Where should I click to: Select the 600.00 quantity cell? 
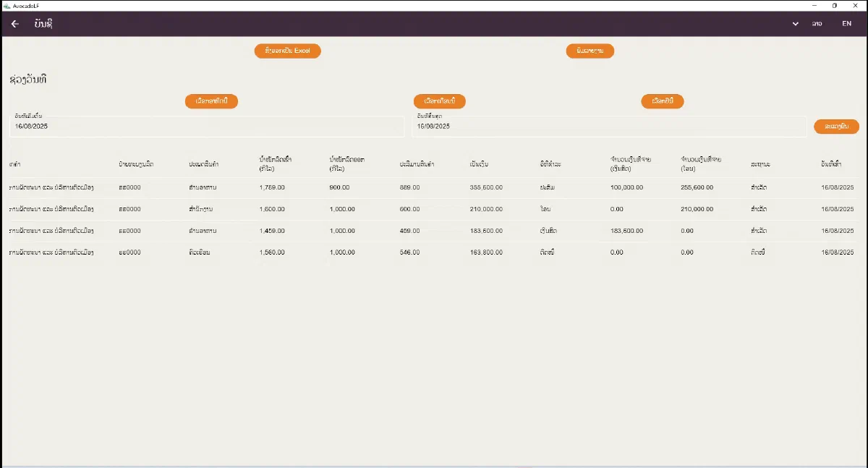(x=409, y=209)
